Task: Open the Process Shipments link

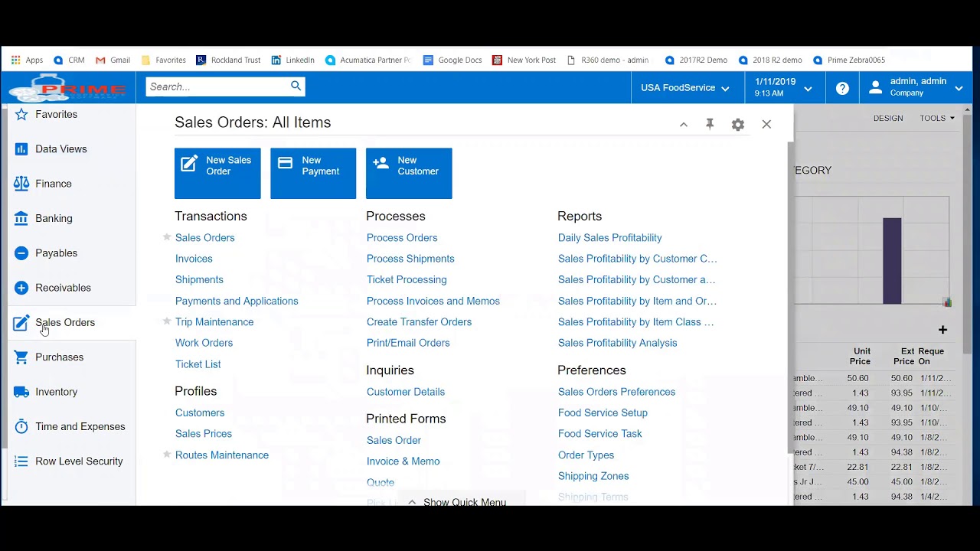Action: (x=410, y=259)
